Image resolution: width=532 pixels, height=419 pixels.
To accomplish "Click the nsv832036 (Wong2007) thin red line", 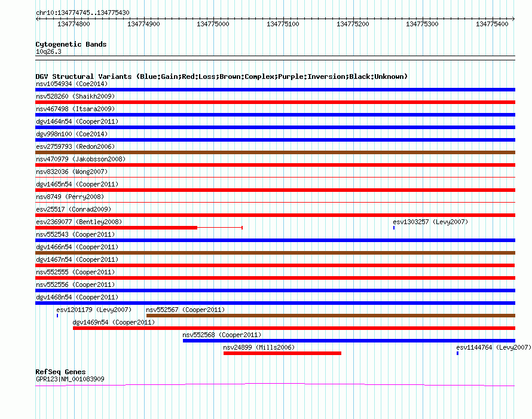I will [275, 177].
